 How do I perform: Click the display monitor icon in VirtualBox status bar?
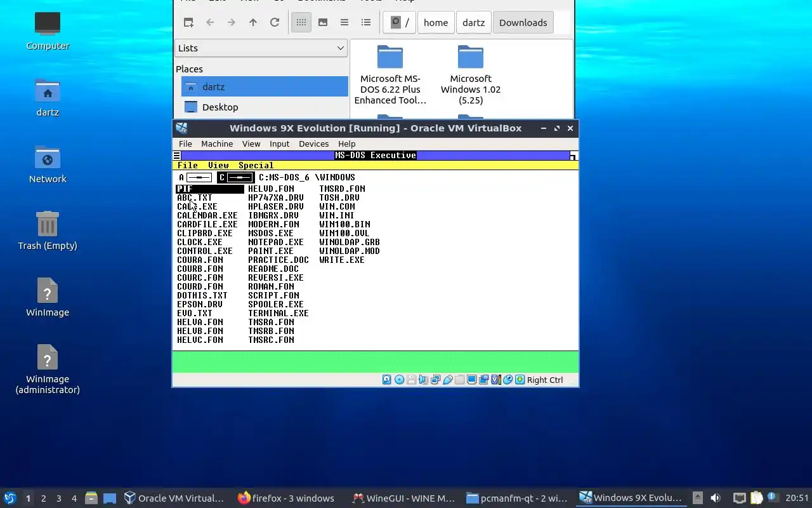471,380
